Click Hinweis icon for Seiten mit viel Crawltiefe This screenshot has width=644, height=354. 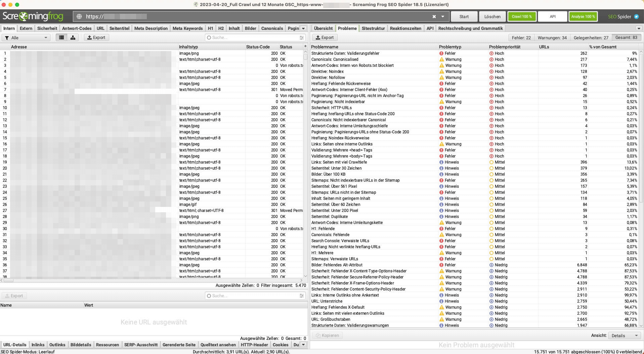[441, 162]
